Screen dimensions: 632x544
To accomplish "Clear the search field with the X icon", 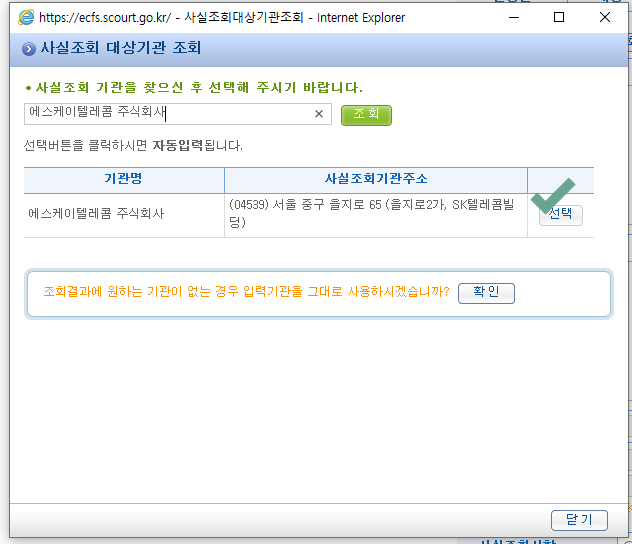I will pos(319,114).
